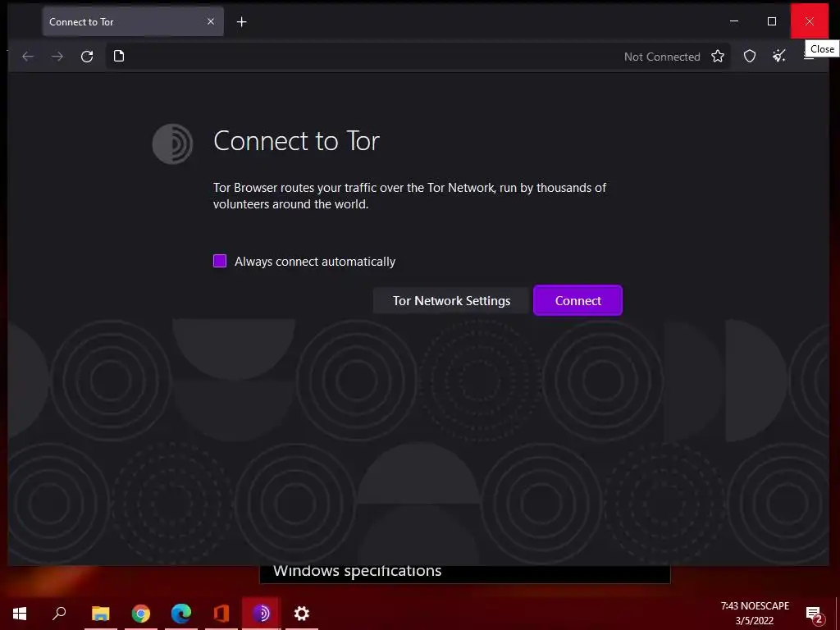The height and width of the screenshot is (630, 840).
Task: Click the Tor onion logo
Action: coord(172,144)
